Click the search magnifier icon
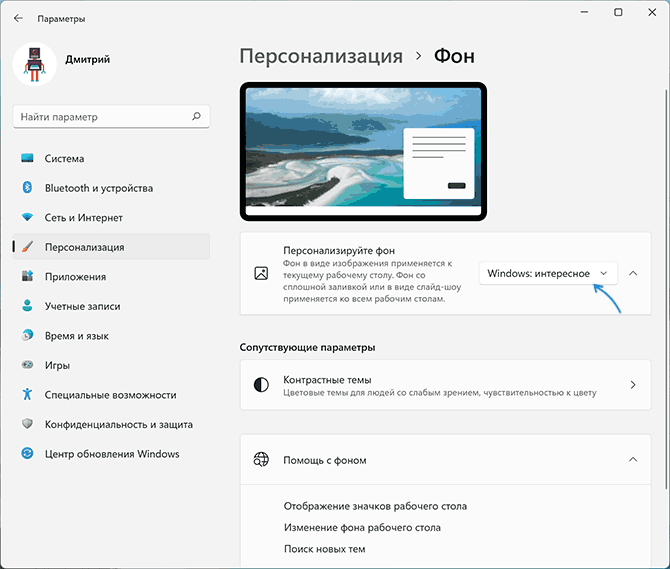This screenshot has width=670, height=569. point(196,116)
